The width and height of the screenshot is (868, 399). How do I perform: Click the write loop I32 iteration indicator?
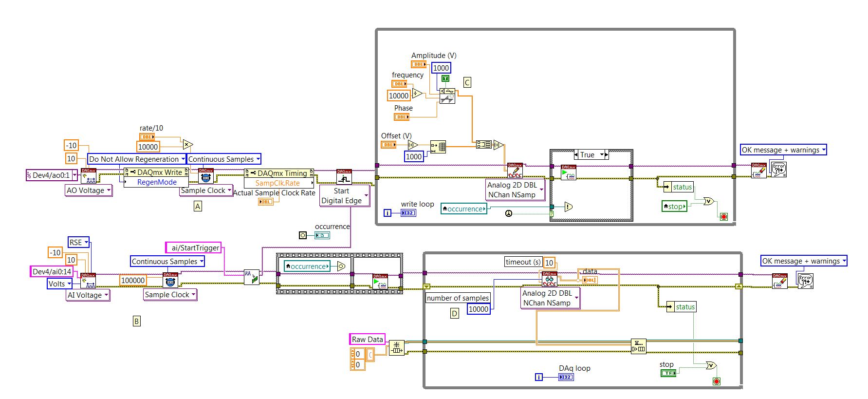coord(408,213)
